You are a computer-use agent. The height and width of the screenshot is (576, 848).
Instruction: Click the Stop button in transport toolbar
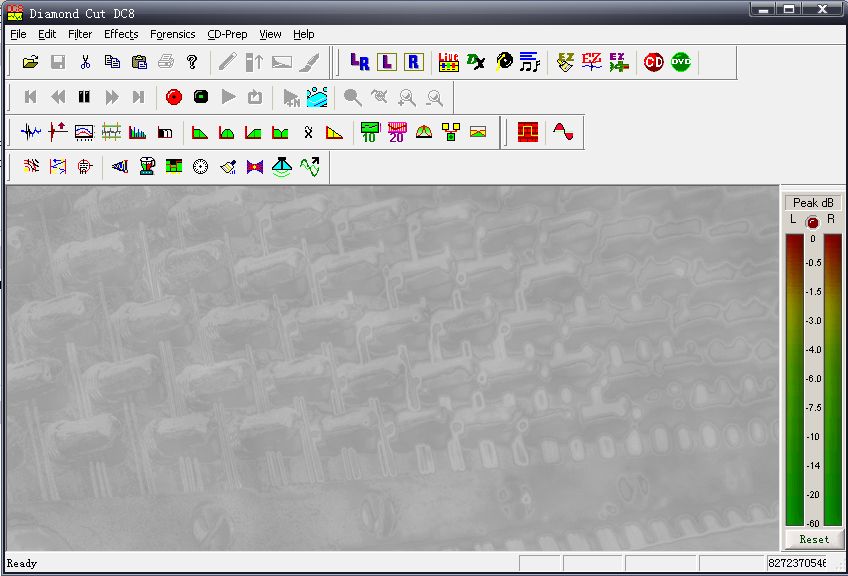(201, 97)
